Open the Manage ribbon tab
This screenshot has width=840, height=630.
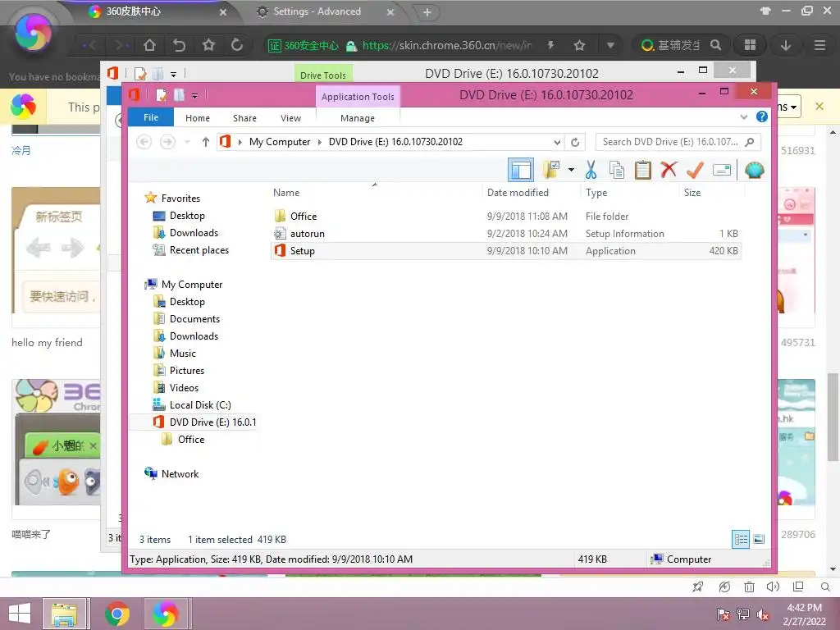point(358,118)
